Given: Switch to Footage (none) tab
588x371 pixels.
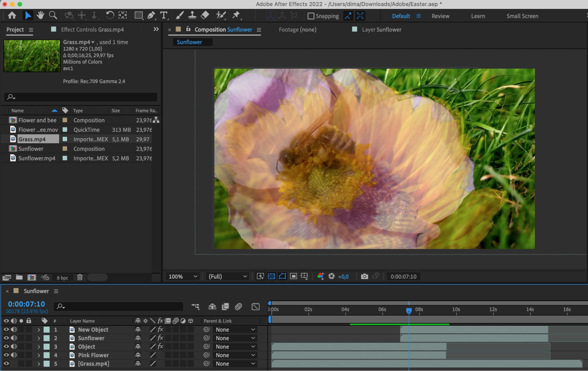Looking at the screenshot, I should (297, 29).
